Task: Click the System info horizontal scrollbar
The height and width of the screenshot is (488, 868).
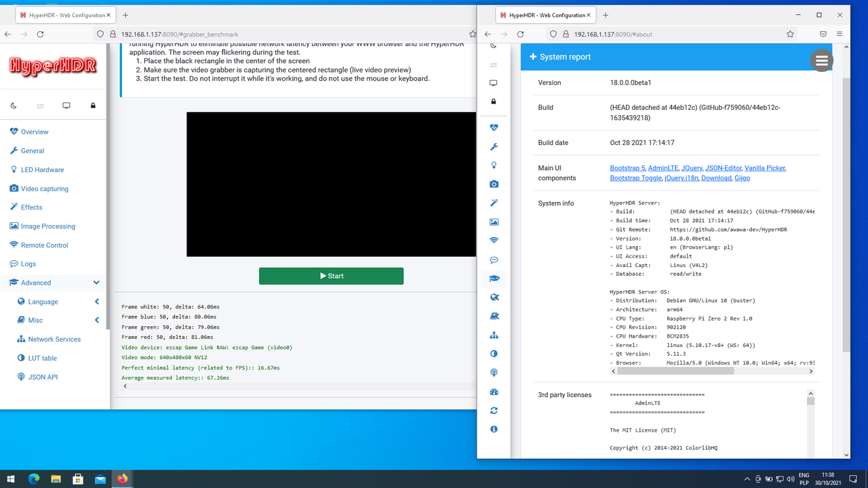Action: pyautogui.click(x=712, y=371)
